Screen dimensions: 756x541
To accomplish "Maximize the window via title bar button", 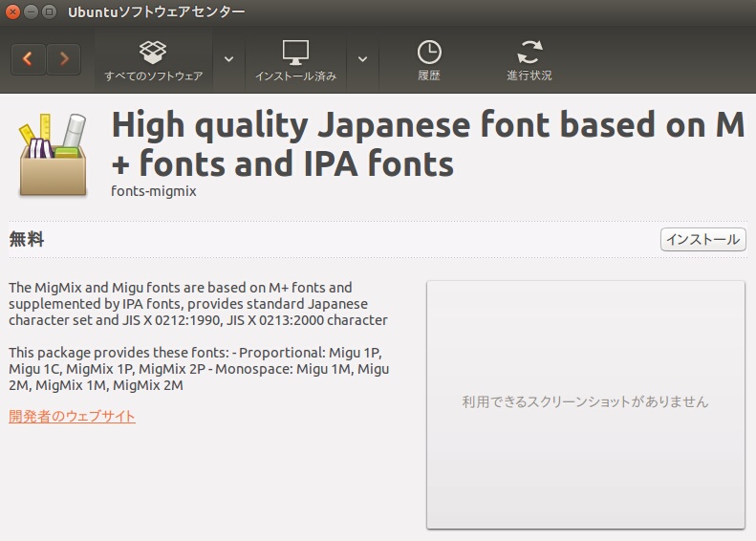I will 49,12.
